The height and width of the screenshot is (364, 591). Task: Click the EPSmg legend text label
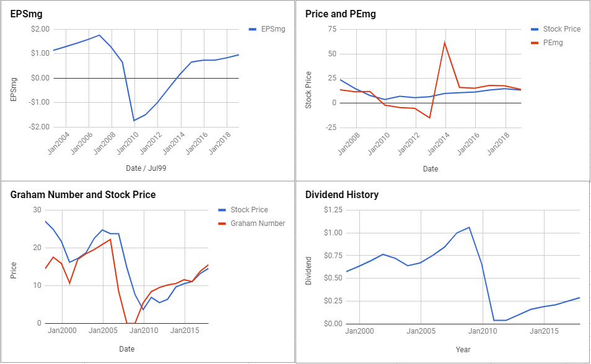click(273, 29)
